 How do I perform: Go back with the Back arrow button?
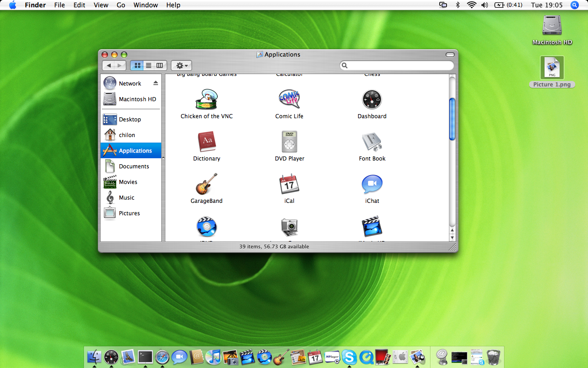point(108,66)
